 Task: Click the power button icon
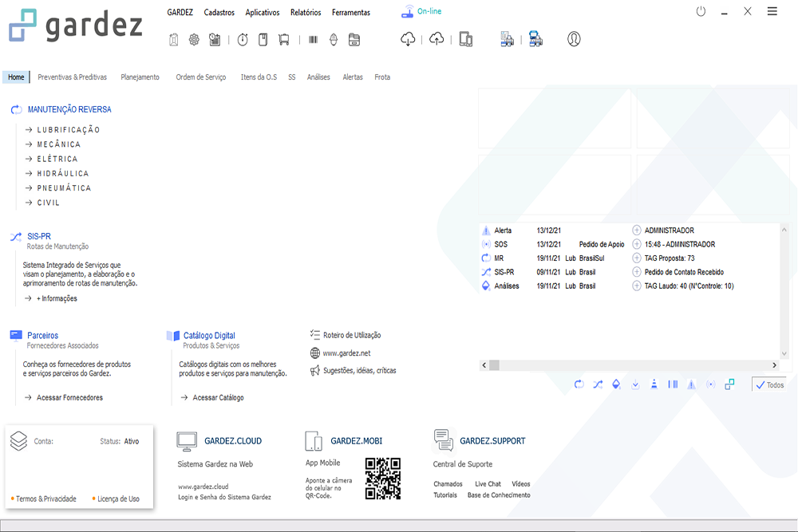(x=701, y=11)
